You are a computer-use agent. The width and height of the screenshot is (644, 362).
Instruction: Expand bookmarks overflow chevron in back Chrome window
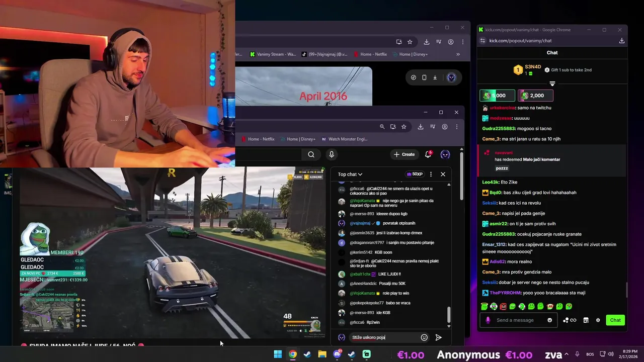pyautogui.click(x=458, y=54)
